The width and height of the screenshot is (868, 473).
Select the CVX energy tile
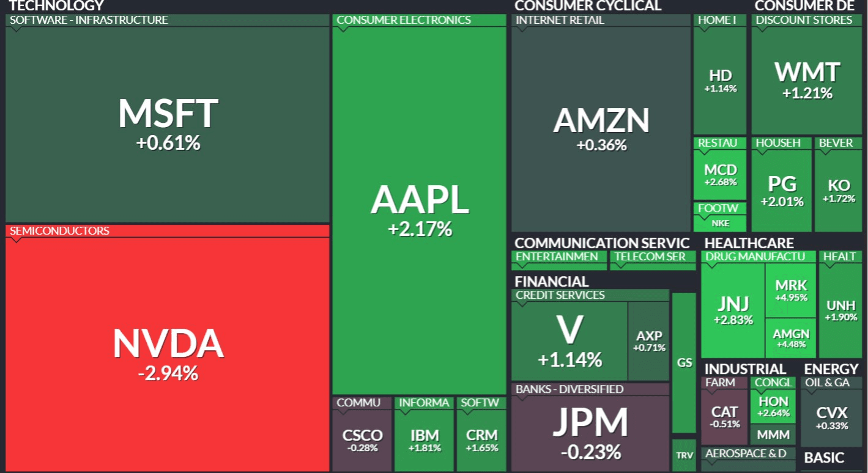pos(831,418)
